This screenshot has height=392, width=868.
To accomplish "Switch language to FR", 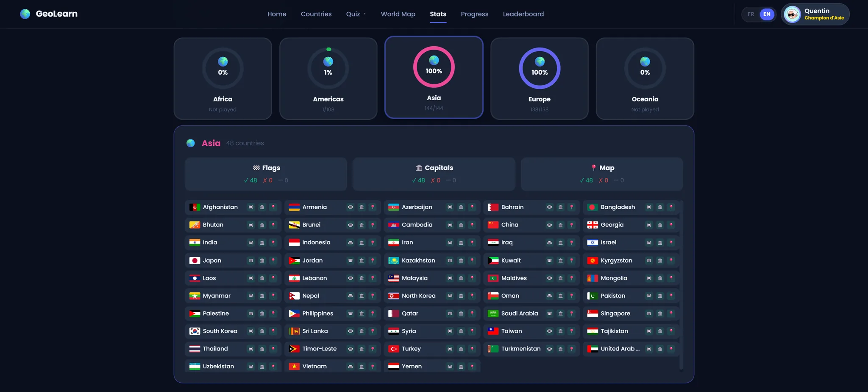I will 751,14.
